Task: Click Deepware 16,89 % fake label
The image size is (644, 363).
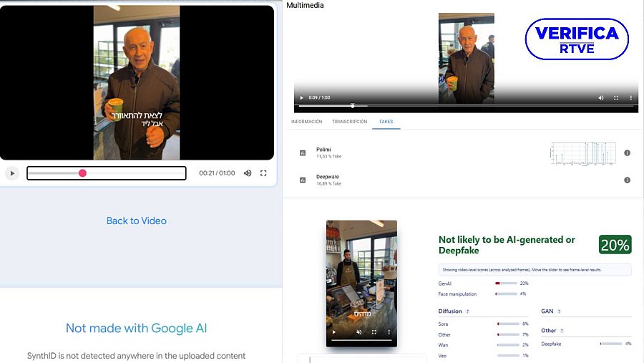Action: click(x=328, y=184)
